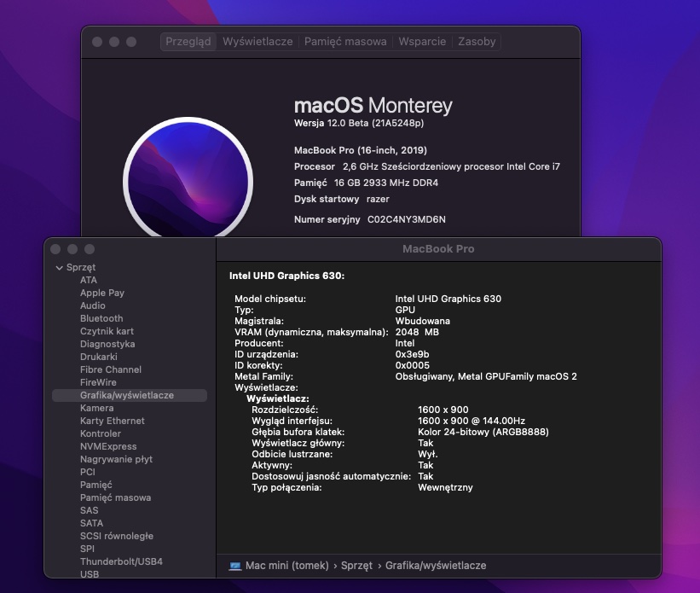The image size is (700, 593).
Task: Click the serial number C02C4NY3MD6N
Action: [x=406, y=219]
